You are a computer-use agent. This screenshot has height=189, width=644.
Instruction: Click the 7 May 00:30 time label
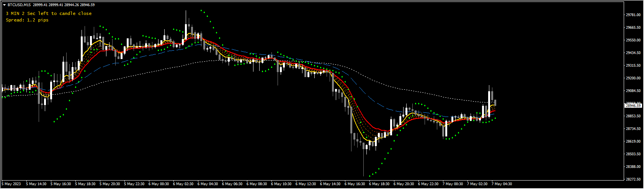[453, 184]
